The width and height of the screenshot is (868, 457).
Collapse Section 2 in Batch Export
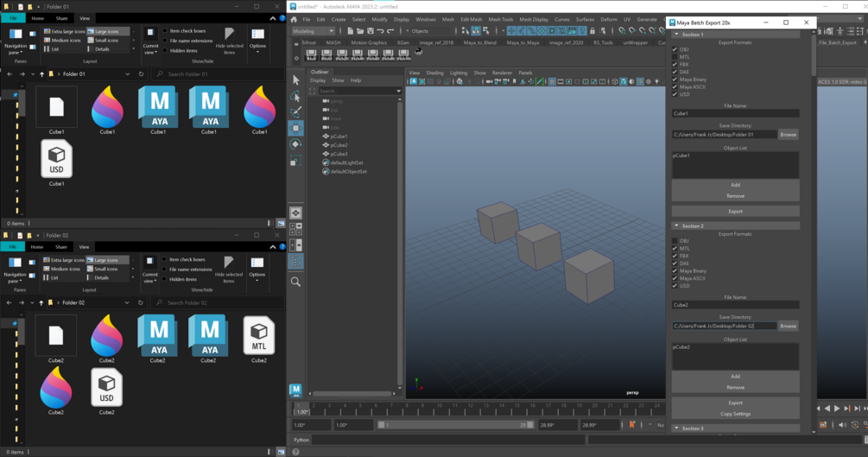coord(676,226)
